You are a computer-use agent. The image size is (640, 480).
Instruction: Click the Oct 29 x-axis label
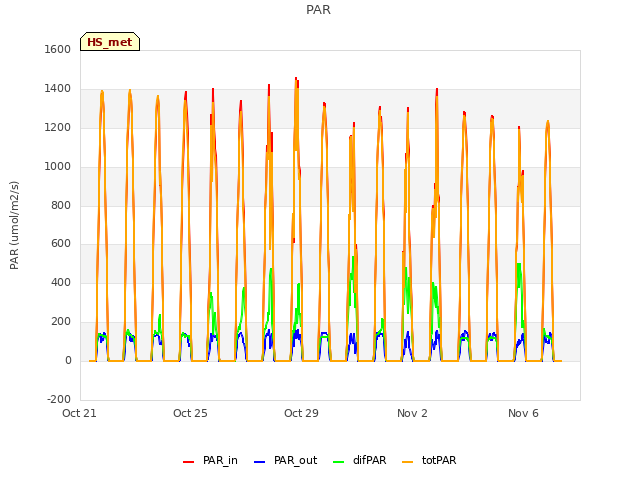(301, 413)
